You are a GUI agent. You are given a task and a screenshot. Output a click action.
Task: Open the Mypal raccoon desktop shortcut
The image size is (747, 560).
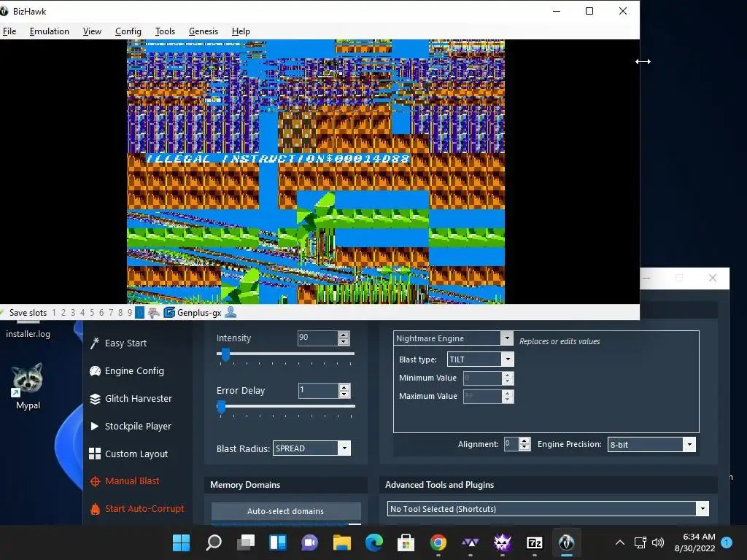[28, 386]
